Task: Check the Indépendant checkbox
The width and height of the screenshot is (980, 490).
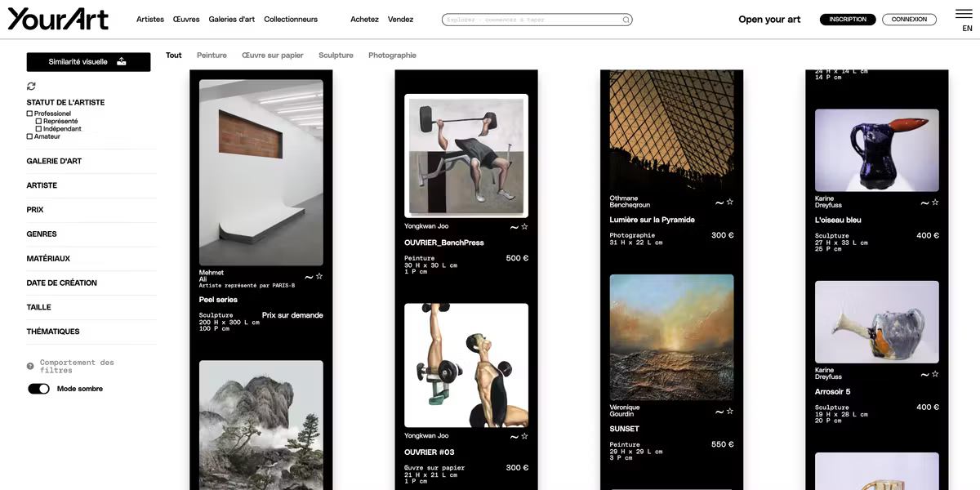Action: [x=38, y=129]
